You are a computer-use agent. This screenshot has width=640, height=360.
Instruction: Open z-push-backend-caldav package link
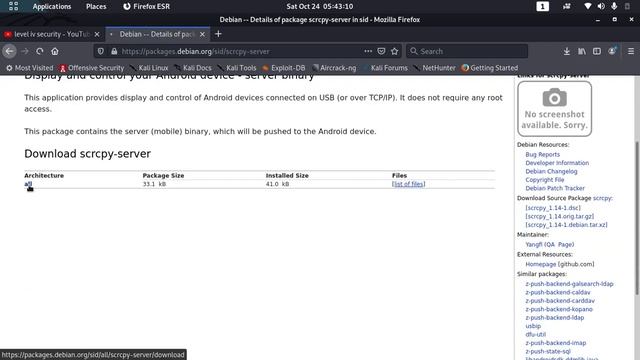(x=558, y=292)
